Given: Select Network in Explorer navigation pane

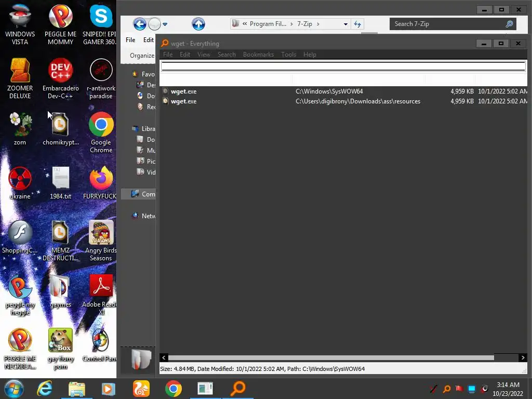Looking at the screenshot, I should 144,216.
